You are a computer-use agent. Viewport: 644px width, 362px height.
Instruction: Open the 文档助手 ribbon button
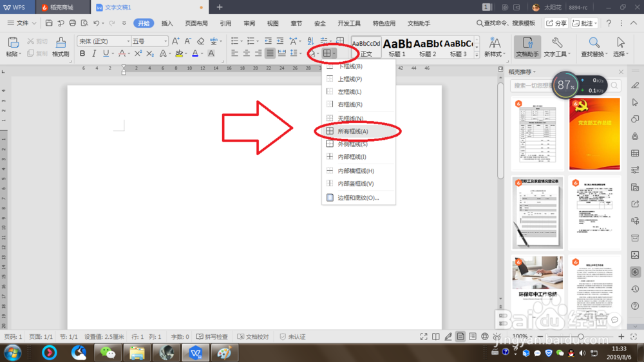click(x=527, y=46)
